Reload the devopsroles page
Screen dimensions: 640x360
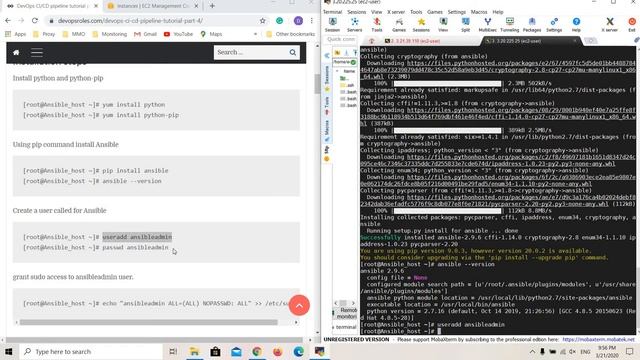pyautogui.click(x=35, y=20)
